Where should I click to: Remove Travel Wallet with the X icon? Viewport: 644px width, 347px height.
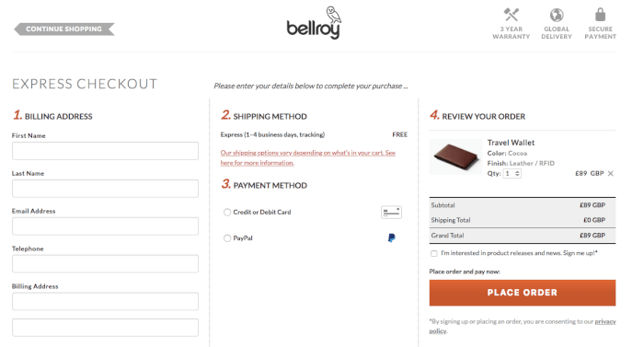[x=611, y=173]
